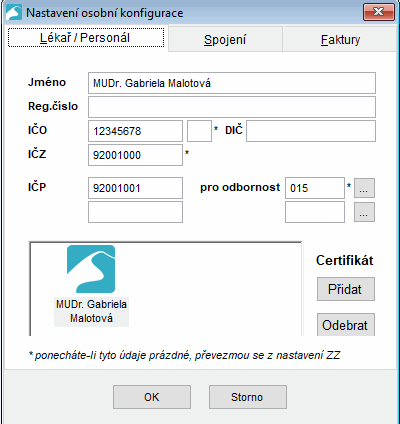Click the small empty box beside IČO
This screenshot has height=424, width=400.
pyautogui.click(x=199, y=131)
